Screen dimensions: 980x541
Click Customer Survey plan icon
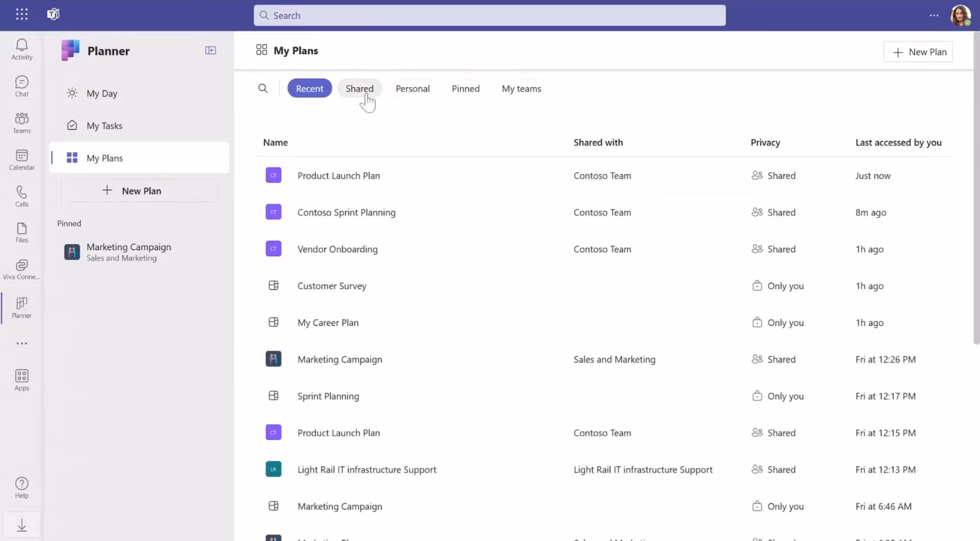pyautogui.click(x=273, y=285)
